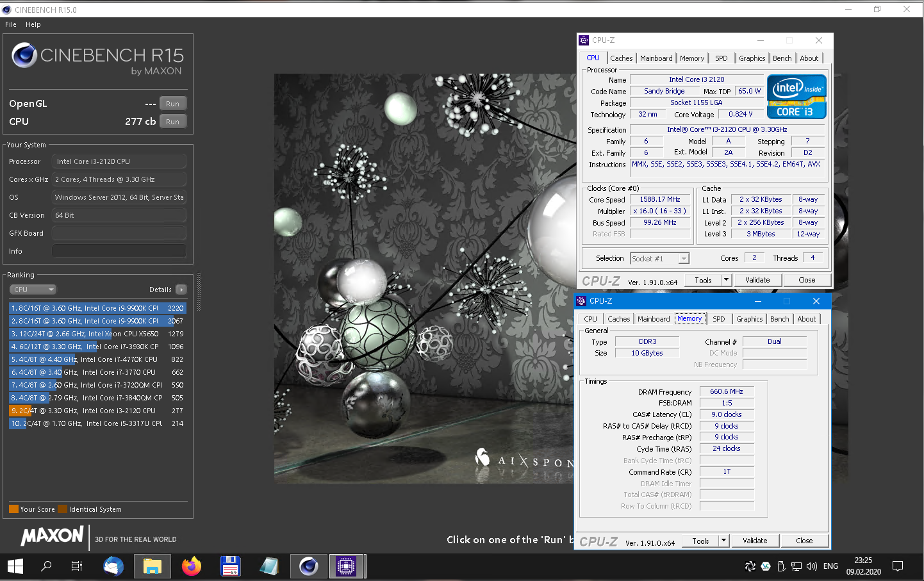Open volume control in system tray
The image size is (924, 581).
(812, 566)
